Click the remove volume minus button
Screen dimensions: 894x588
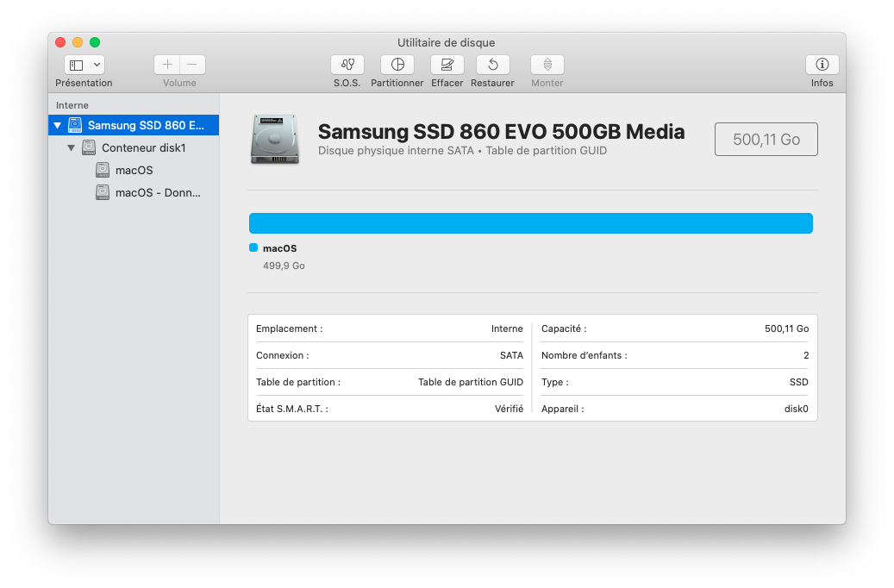[x=192, y=65]
